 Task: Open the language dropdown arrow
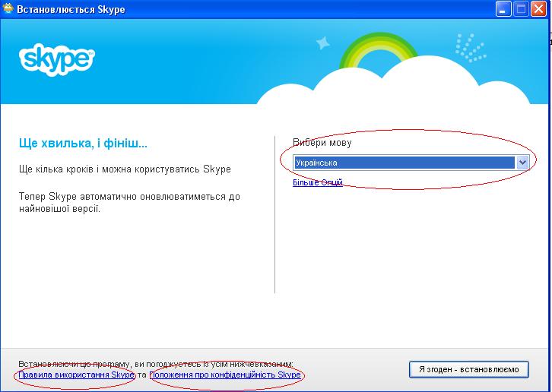click(x=522, y=163)
